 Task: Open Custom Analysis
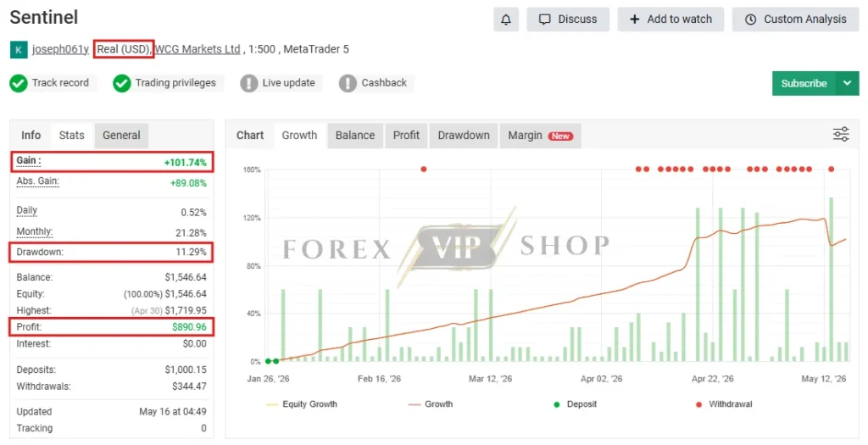pyautogui.click(x=795, y=19)
